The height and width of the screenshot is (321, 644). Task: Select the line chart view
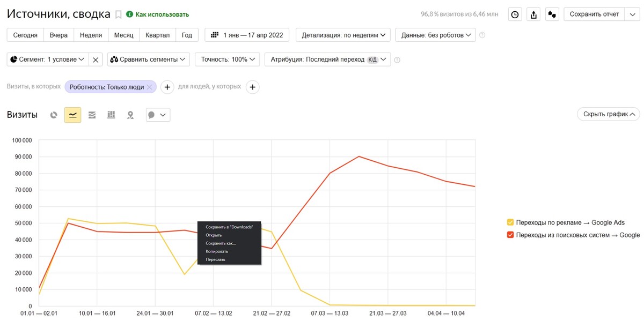coord(73,115)
